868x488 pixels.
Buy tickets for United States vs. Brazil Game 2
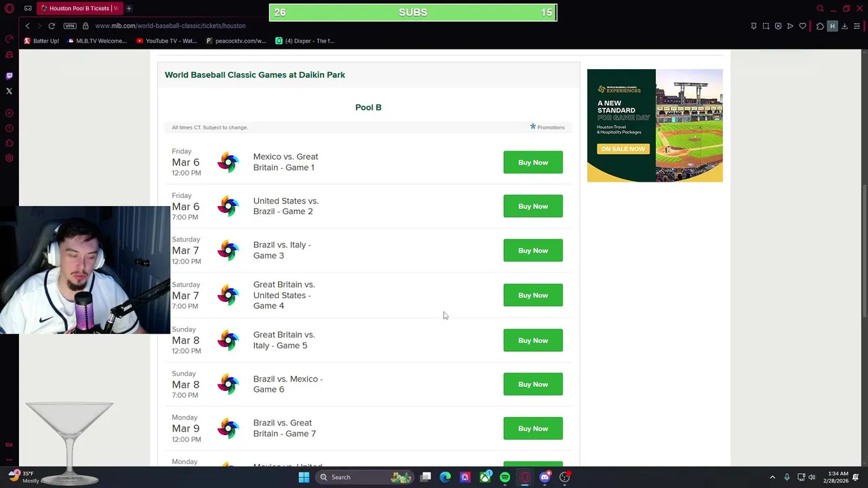(533, 206)
